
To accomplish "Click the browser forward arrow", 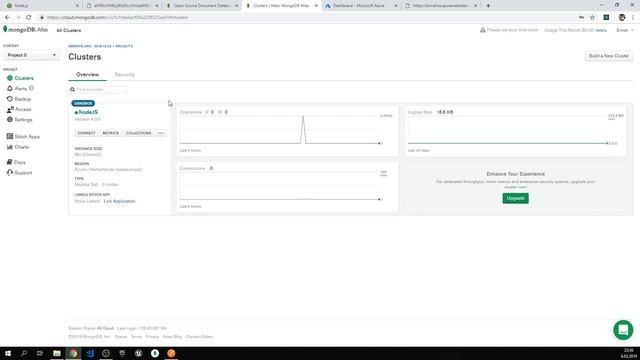I will click(x=18, y=18).
